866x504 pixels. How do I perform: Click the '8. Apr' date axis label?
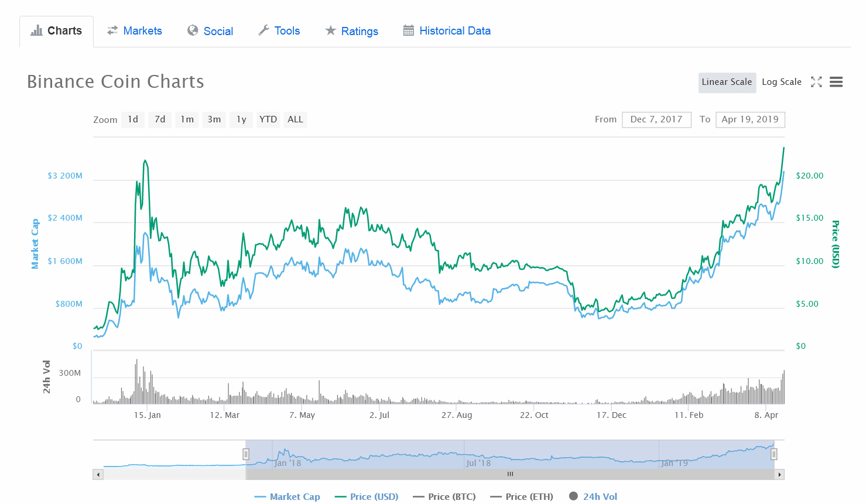click(x=766, y=415)
